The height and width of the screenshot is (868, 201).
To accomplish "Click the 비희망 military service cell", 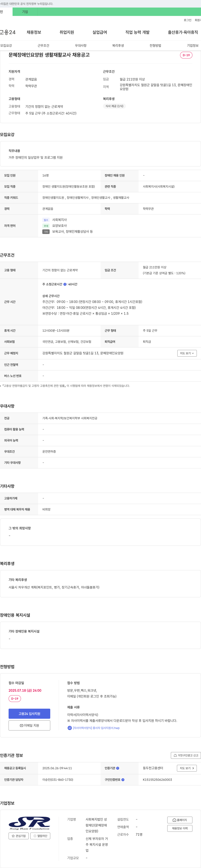I will 119,509.
